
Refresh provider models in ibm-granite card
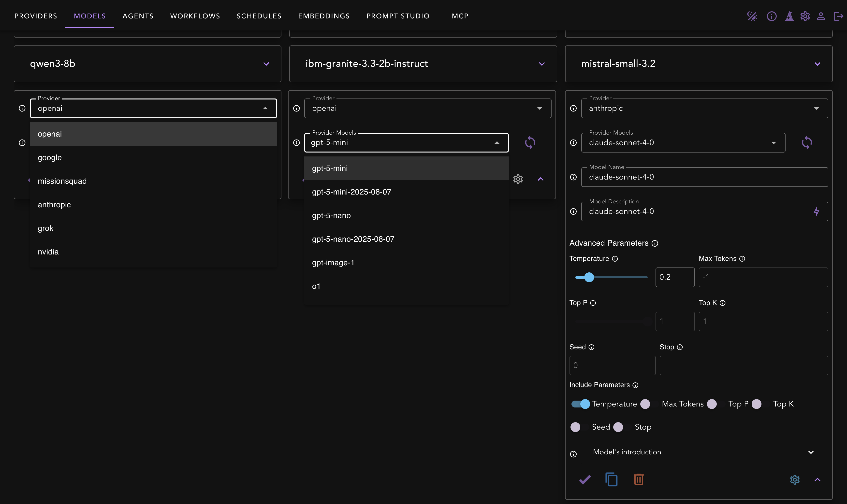point(530,143)
